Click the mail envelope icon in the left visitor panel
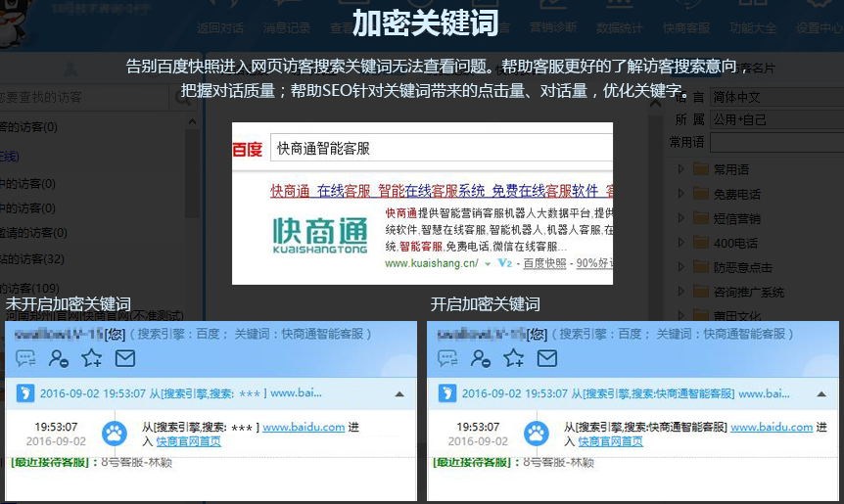Screen dimensions: 844x504 124,358
